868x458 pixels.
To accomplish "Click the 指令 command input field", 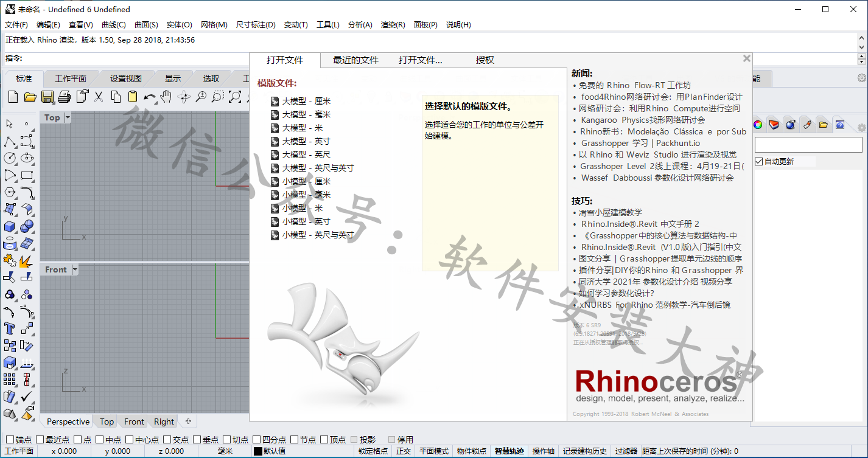I will click(439, 58).
